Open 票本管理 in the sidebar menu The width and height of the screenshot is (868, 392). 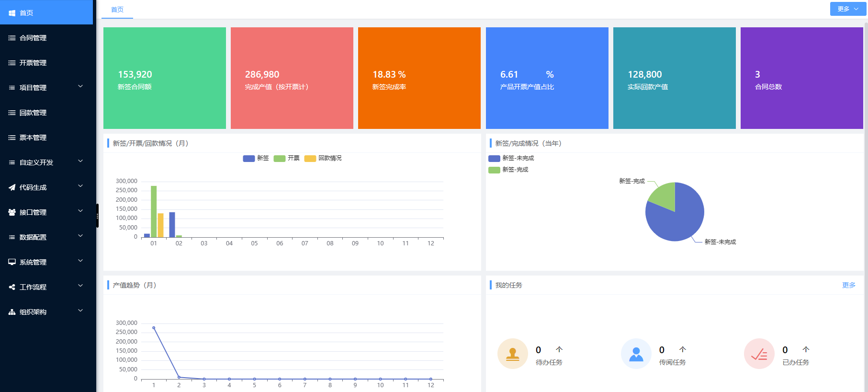click(46, 138)
